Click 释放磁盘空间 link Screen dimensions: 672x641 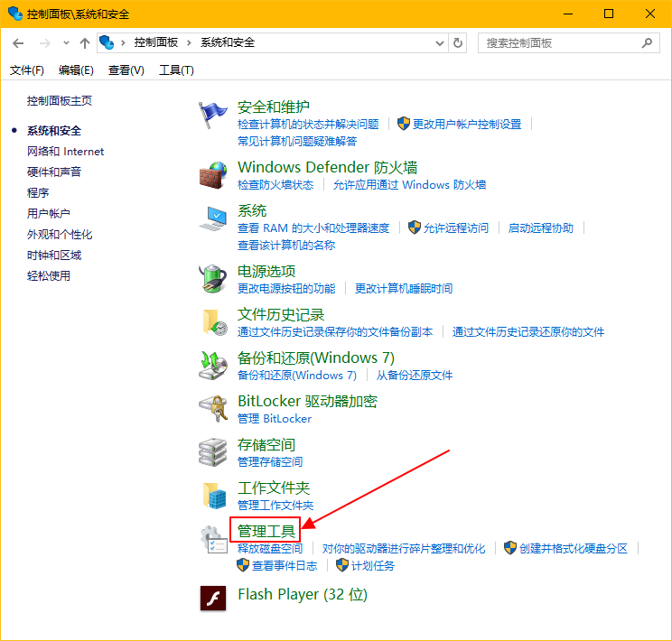[x=270, y=548]
